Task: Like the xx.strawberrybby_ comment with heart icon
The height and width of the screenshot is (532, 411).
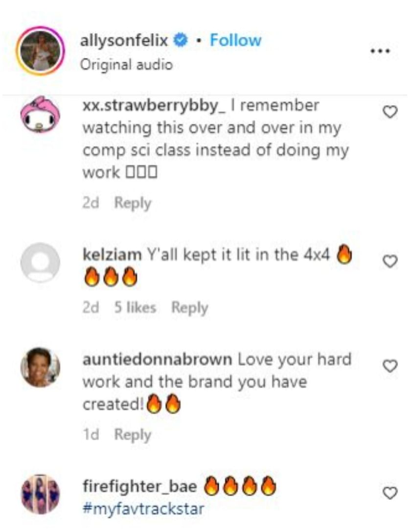Action: (x=389, y=112)
